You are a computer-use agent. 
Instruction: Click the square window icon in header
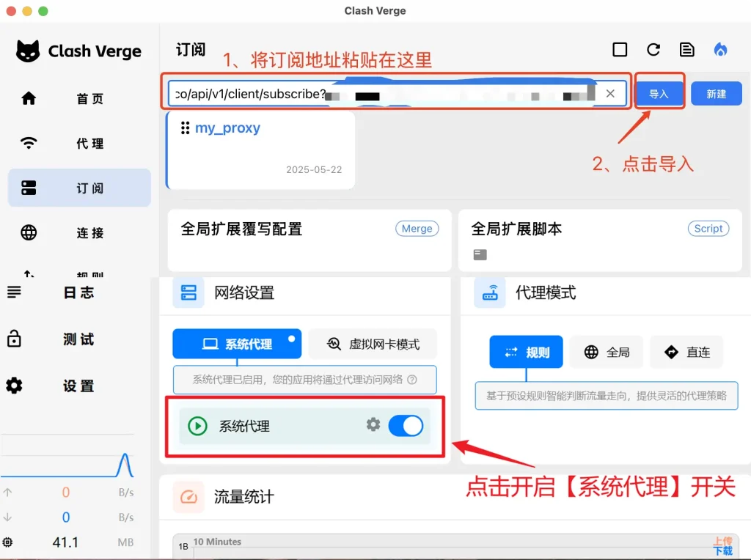[620, 49]
